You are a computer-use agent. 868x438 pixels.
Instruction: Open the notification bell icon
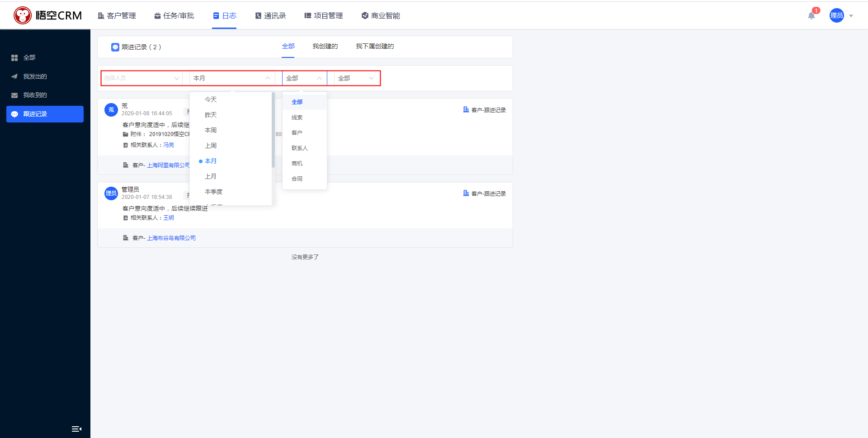(x=811, y=16)
